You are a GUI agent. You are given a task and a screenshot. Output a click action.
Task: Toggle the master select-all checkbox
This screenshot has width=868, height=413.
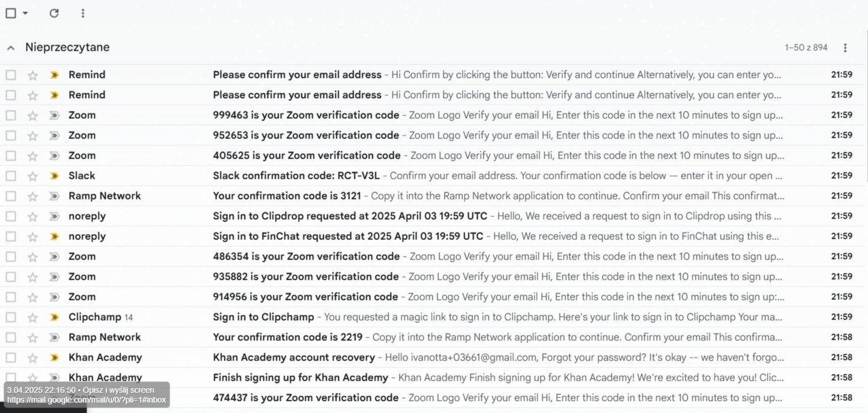point(11,13)
